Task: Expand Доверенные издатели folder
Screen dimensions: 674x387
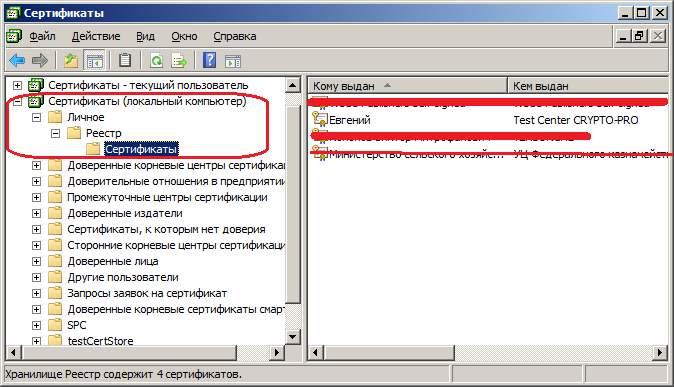Action: coord(37,213)
